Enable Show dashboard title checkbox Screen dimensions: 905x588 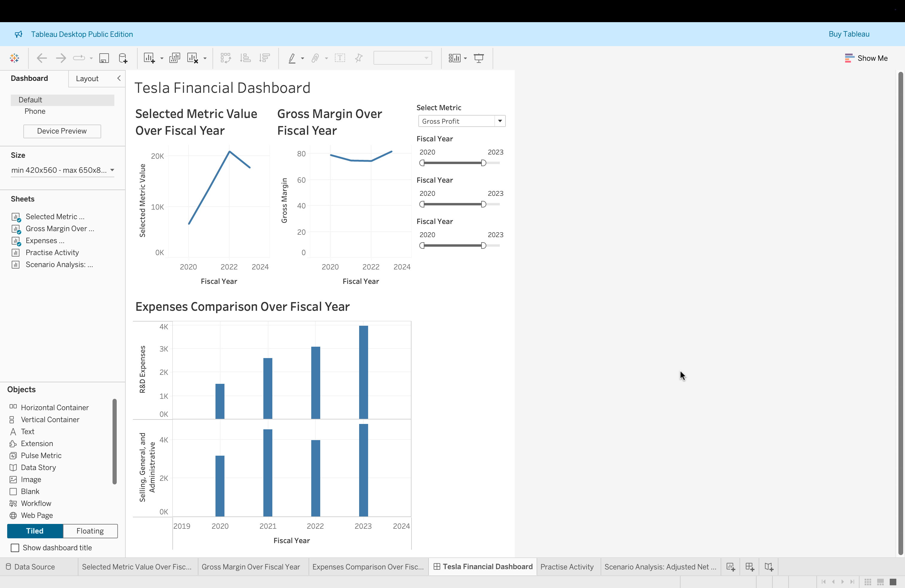point(15,548)
